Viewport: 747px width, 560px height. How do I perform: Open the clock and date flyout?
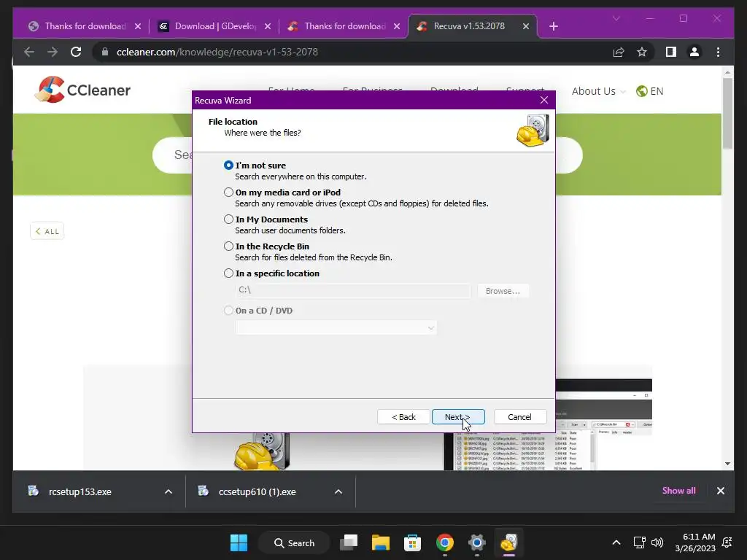tap(695, 542)
